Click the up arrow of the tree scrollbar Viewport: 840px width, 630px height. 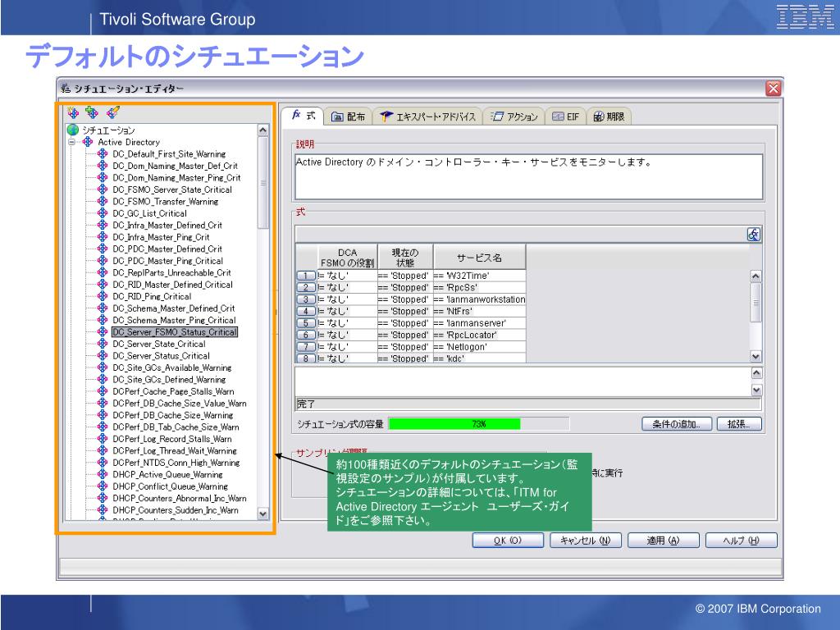point(263,130)
